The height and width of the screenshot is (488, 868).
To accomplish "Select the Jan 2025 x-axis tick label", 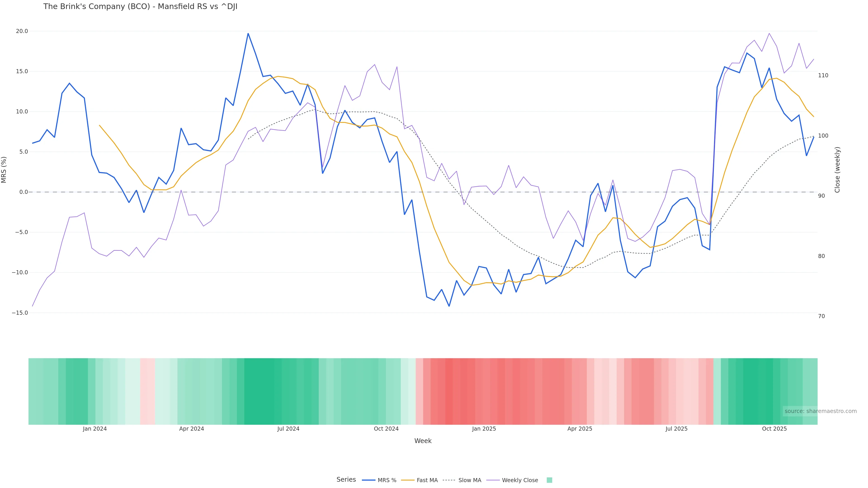I will [x=484, y=429].
